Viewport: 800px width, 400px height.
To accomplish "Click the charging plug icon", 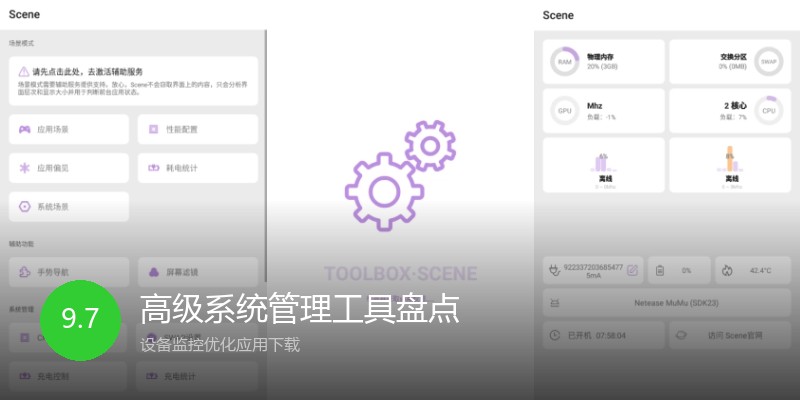I will pyautogui.click(x=554, y=270).
